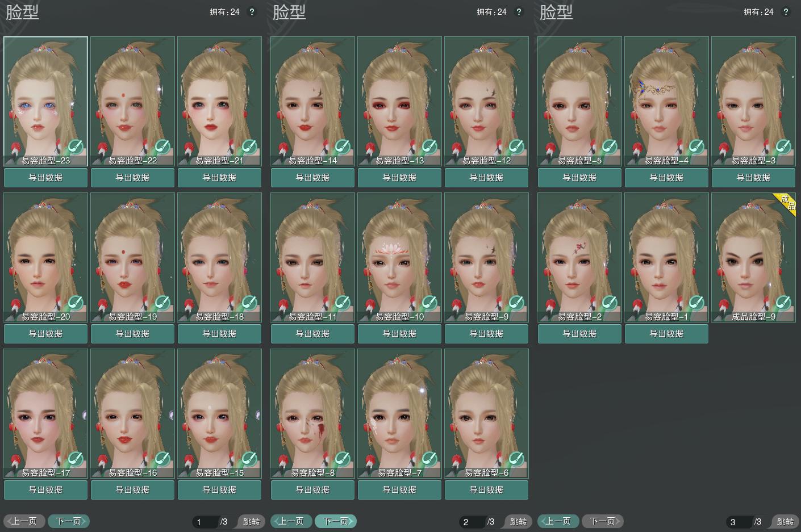
Task: Click 下一页 in the page 3 panel
Action: [603, 521]
